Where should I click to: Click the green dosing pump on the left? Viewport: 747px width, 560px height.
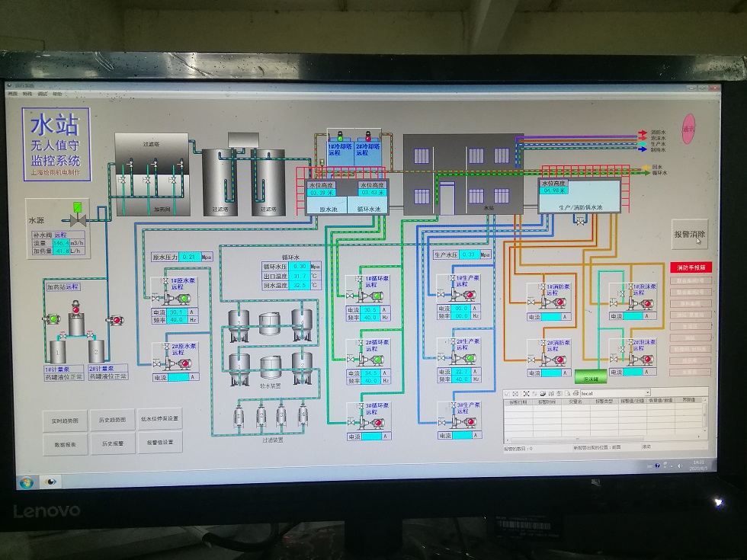tap(52, 318)
